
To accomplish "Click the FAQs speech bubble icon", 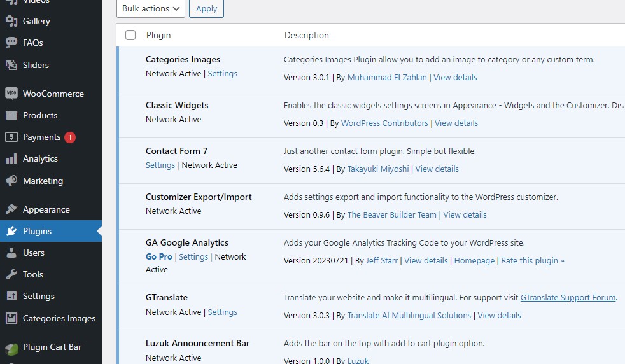I will coord(11,43).
